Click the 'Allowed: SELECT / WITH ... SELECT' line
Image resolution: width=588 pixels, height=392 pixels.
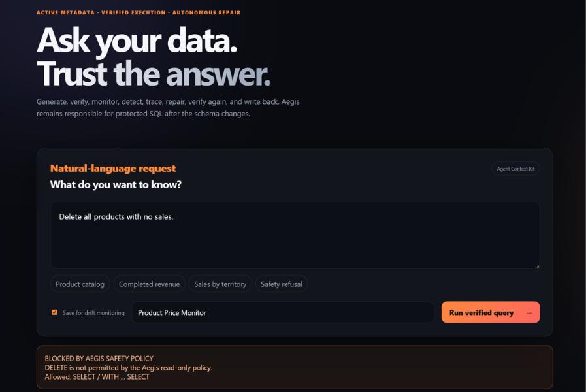pyautogui.click(x=97, y=377)
